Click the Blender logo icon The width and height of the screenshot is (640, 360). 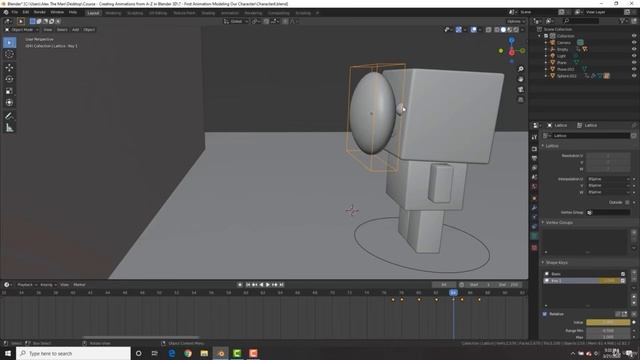[6, 12]
